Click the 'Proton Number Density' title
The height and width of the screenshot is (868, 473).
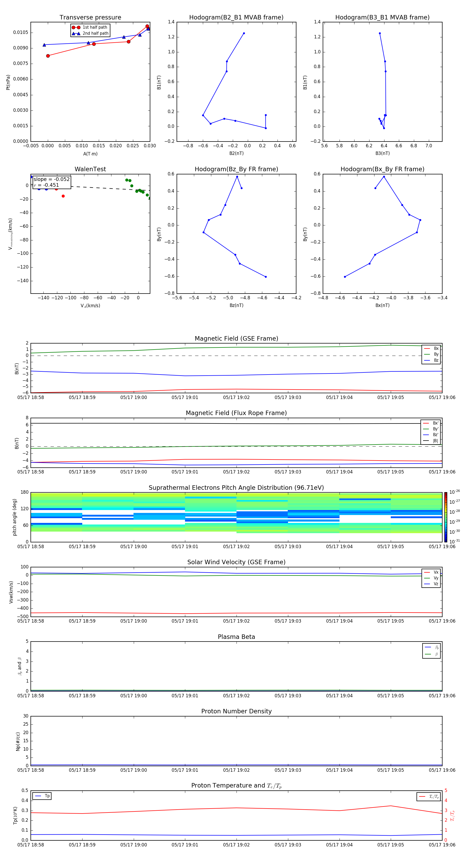236,711
